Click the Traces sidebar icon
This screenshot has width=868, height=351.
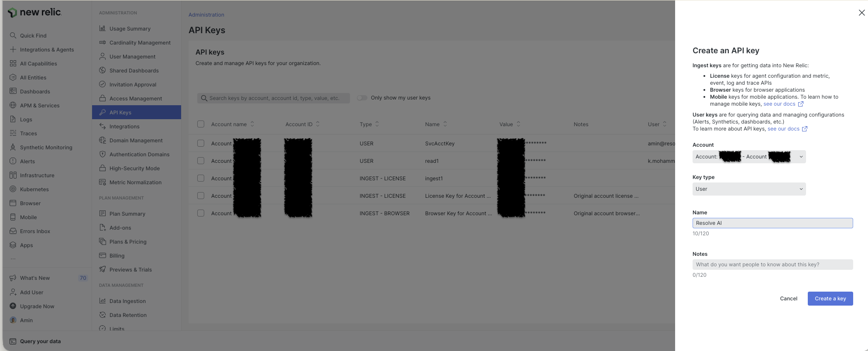click(13, 133)
